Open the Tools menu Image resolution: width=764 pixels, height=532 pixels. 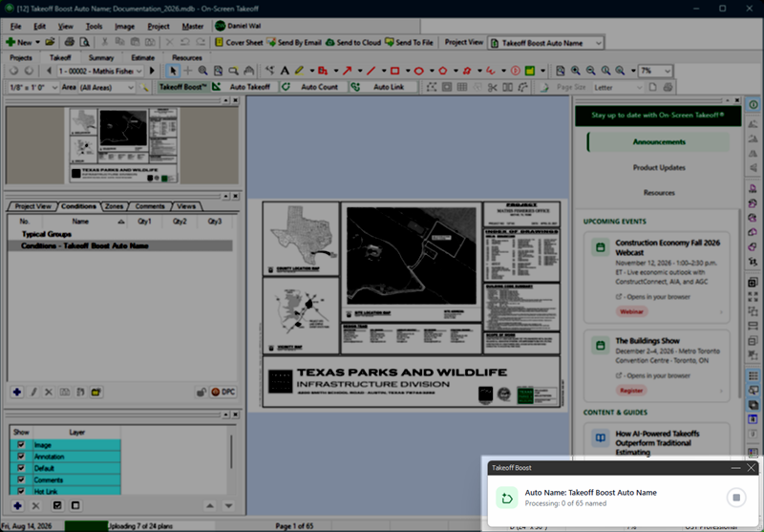[x=94, y=27]
